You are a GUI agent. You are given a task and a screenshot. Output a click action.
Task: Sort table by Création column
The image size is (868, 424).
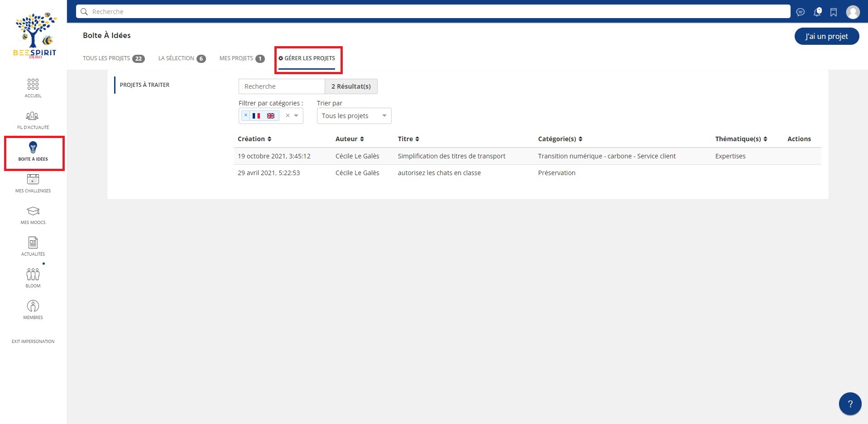pyautogui.click(x=254, y=139)
